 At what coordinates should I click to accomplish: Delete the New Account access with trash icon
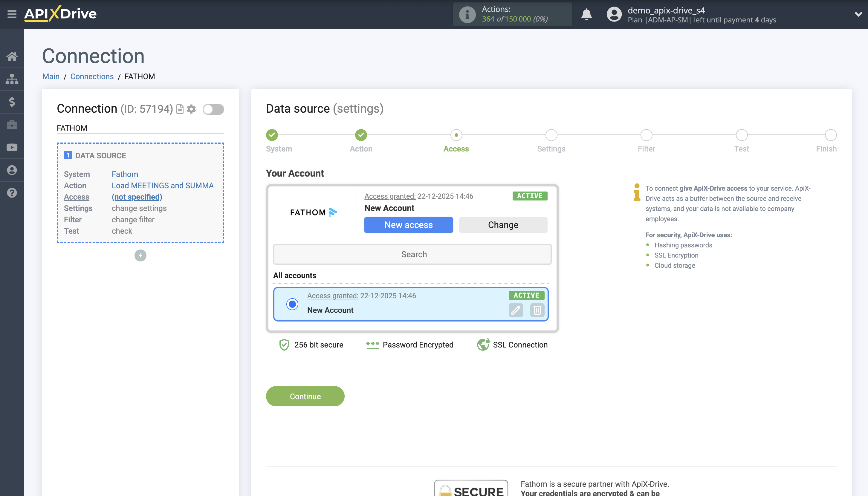coord(537,310)
